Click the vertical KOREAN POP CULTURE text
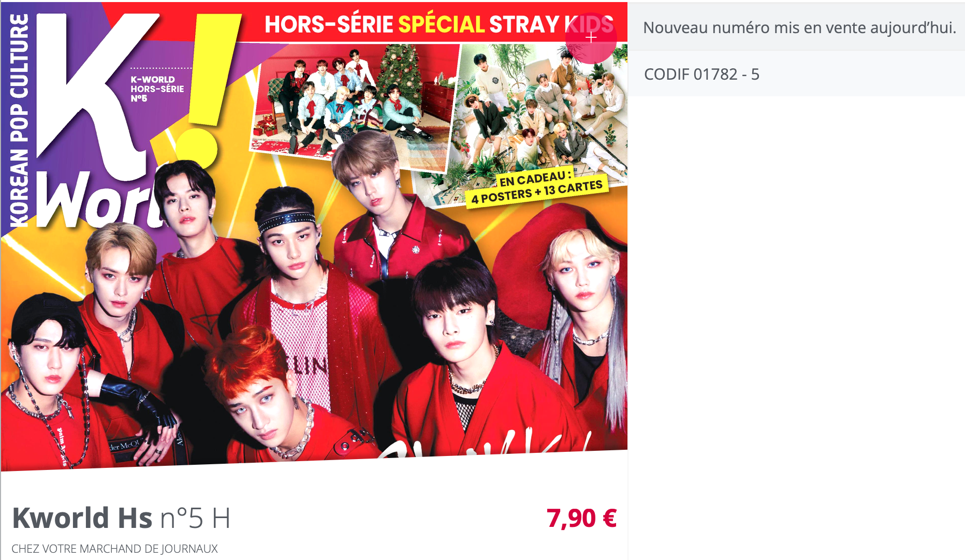Image resolution: width=965 pixels, height=560 pixels. click(x=19, y=121)
